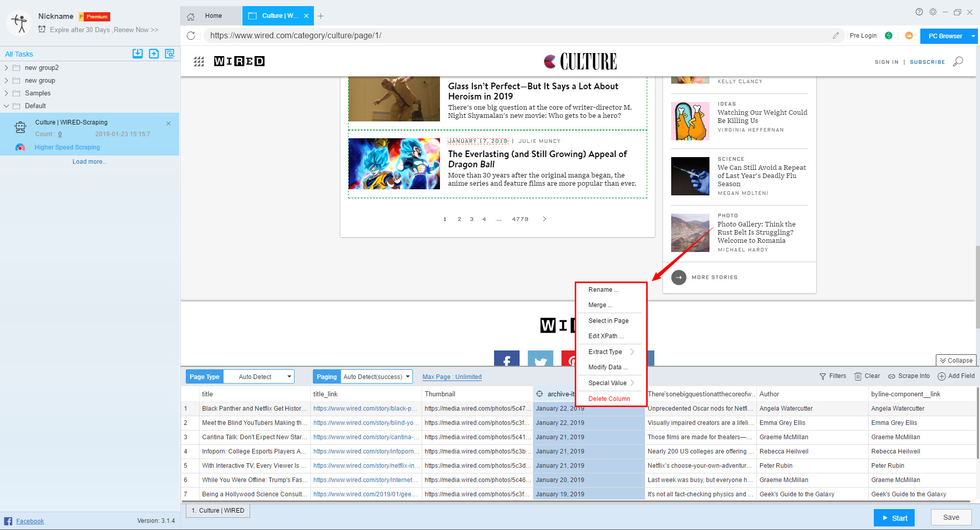Screen dimensions: 980x530
Task: Open the Dragon Ball article thumbnail
Action: (x=394, y=164)
